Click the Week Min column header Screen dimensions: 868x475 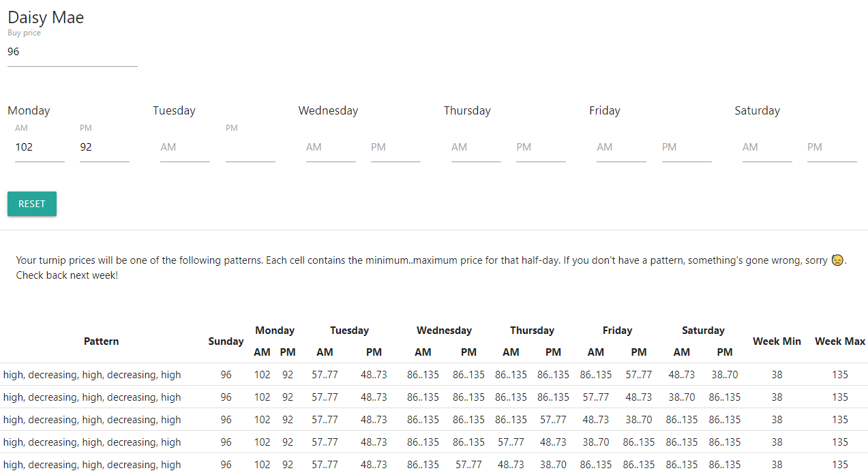click(x=777, y=341)
